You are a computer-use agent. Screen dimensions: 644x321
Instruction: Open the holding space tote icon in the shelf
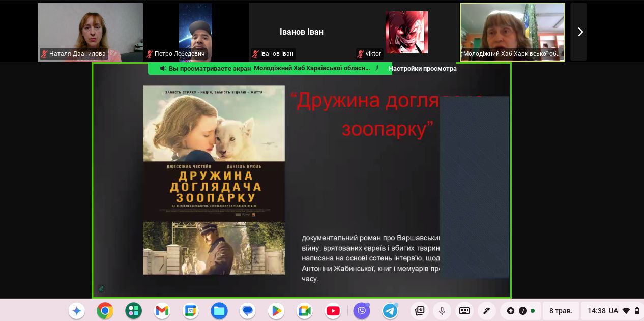[420, 311]
